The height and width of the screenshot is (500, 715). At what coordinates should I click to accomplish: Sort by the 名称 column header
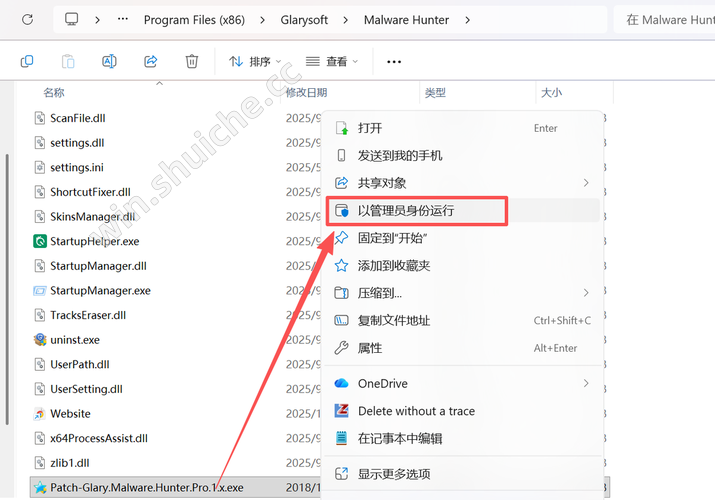pyautogui.click(x=54, y=92)
